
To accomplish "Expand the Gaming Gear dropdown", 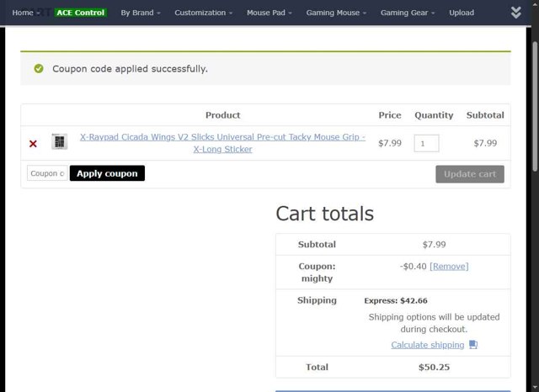I will 408,13.
